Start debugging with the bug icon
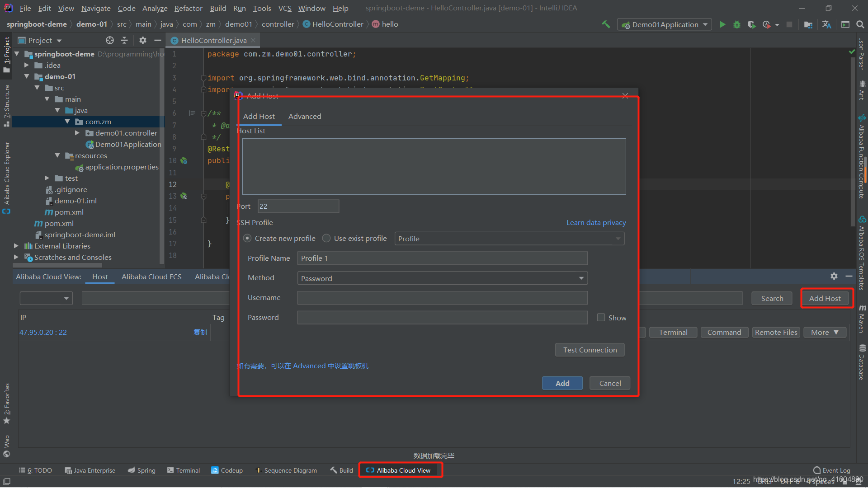 737,24
